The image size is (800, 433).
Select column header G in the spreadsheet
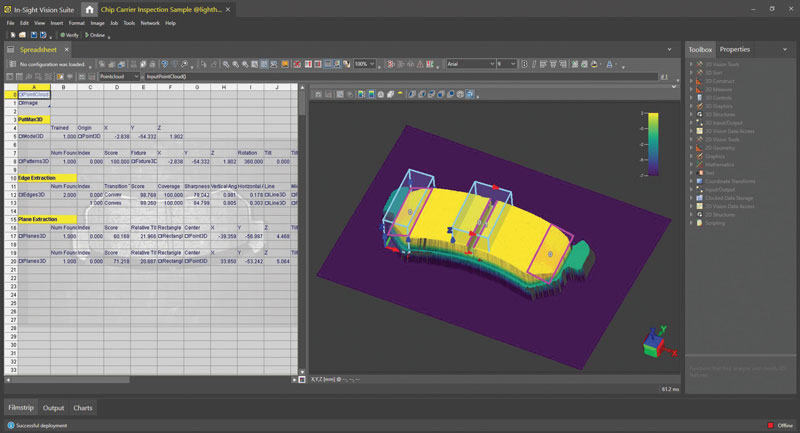197,87
